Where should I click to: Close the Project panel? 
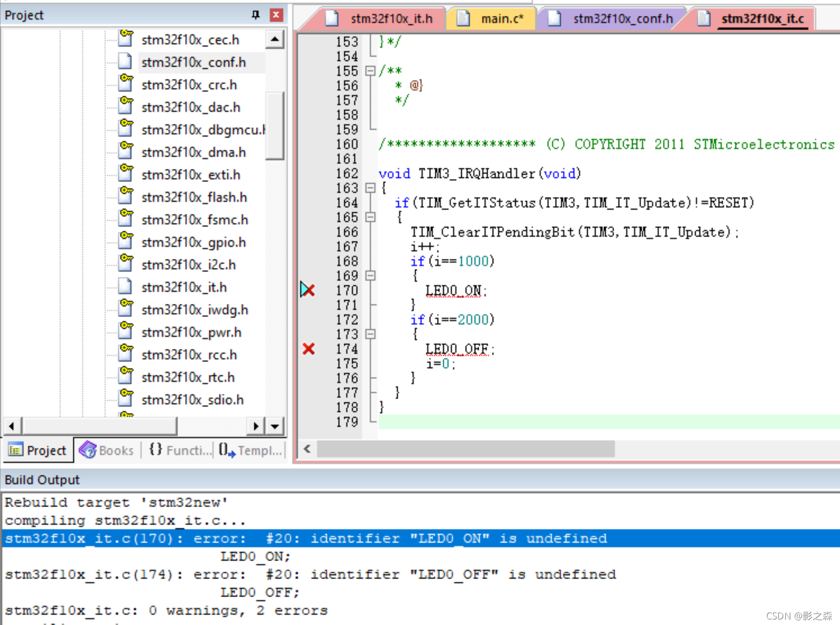pyautogui.click(x=276, y=15)
